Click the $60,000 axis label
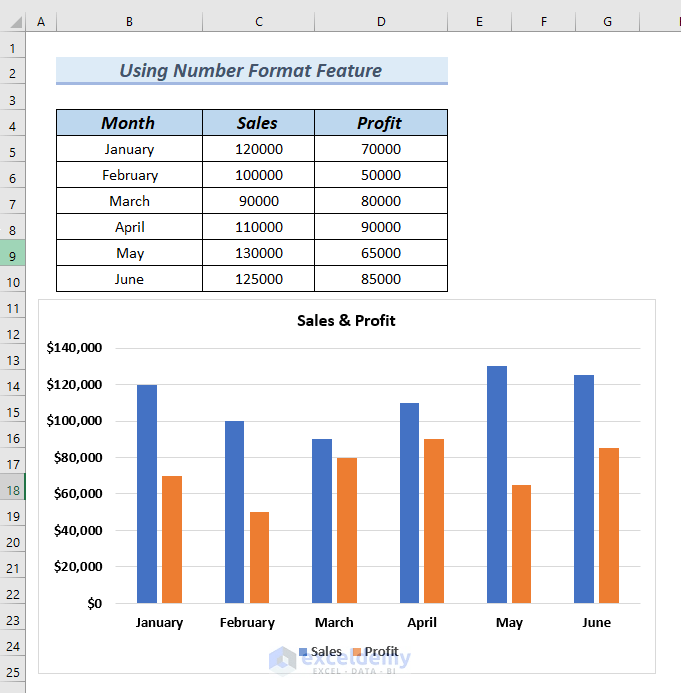The image size is (681, 693). click(x=78, y=494)
